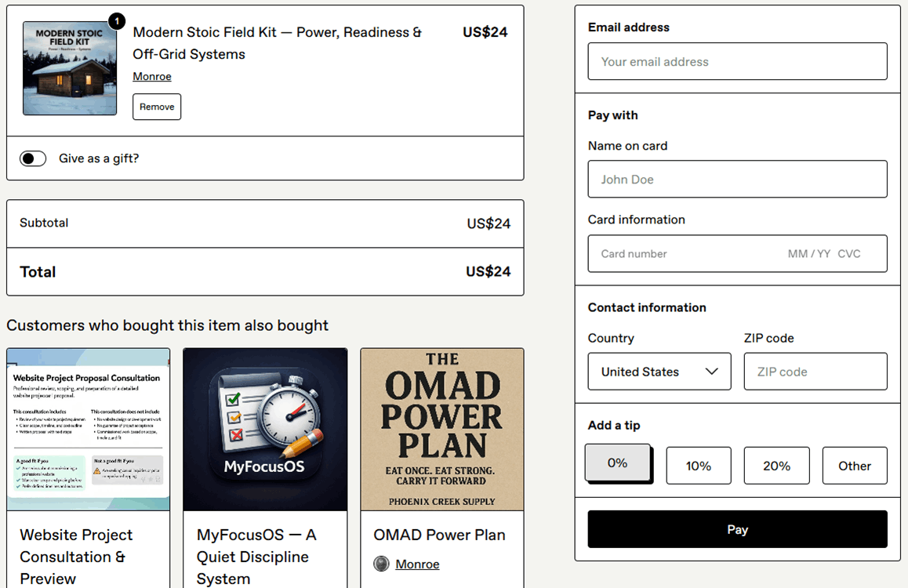The width and height of the screenshot is (908, 588).
Task: Remove the Modern Stoic Field Kit from cart
Action: pos(157,107)
